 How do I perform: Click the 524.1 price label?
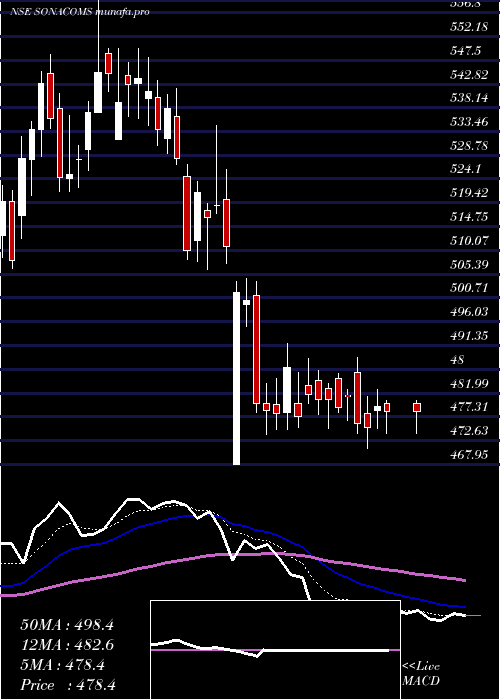465,169
